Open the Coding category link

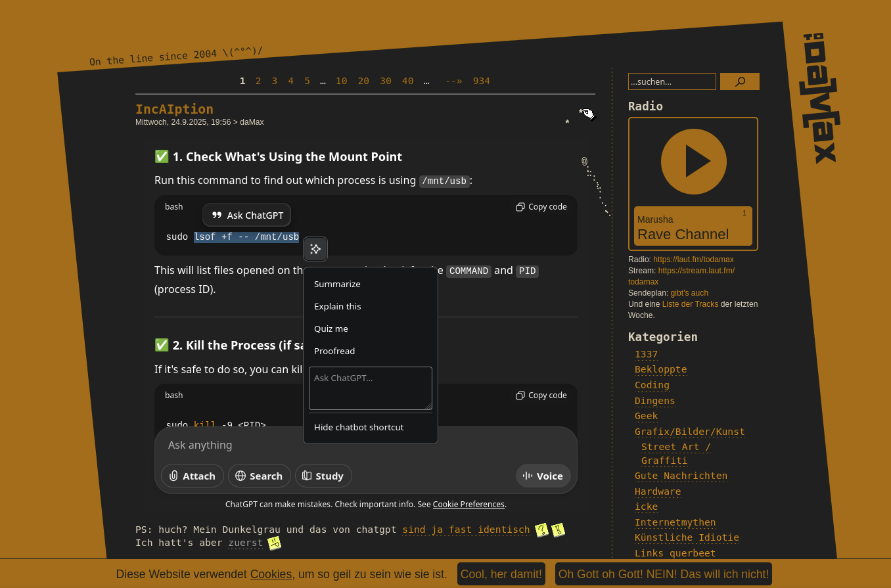click(x=652, y=385)
